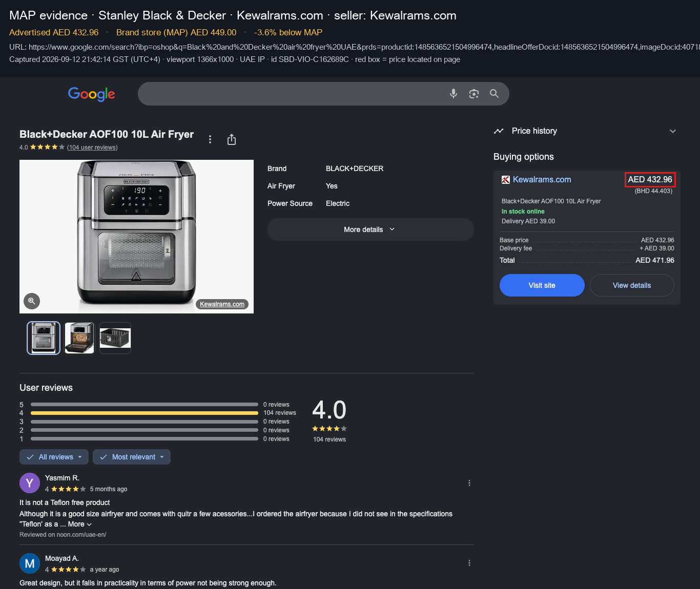
Task: Click the large 4.0 average rating score
Action: click(x=330, y=410)
